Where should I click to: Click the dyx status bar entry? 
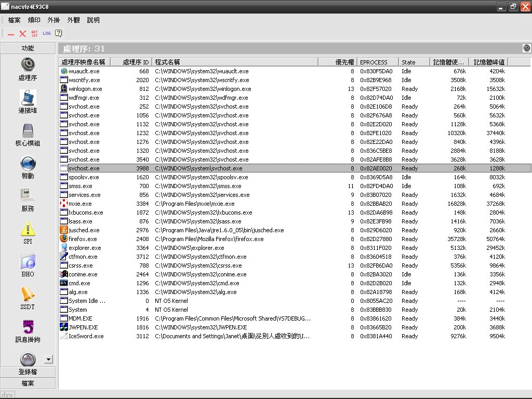tap(7, 395)
